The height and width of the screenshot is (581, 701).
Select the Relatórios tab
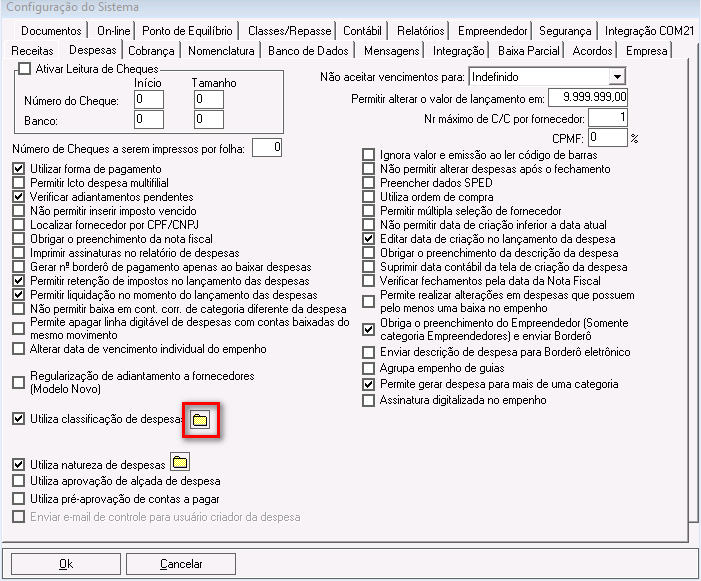point(421,31)
